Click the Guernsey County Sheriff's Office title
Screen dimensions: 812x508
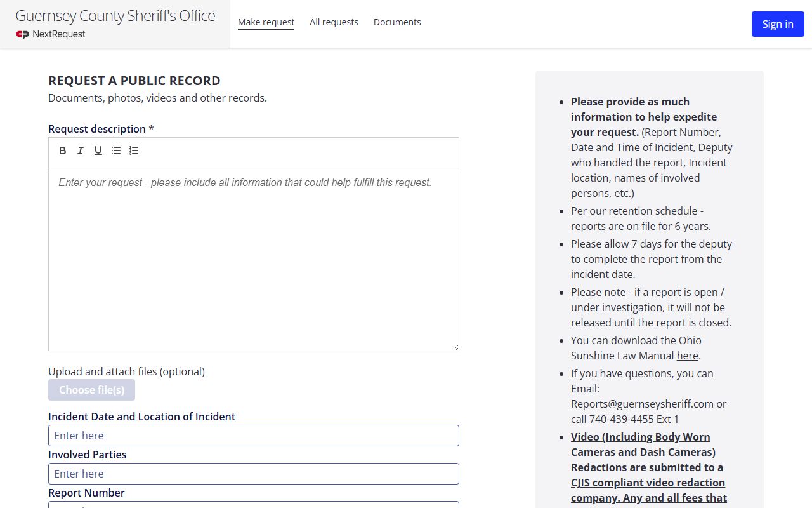[x=115, y=16]
